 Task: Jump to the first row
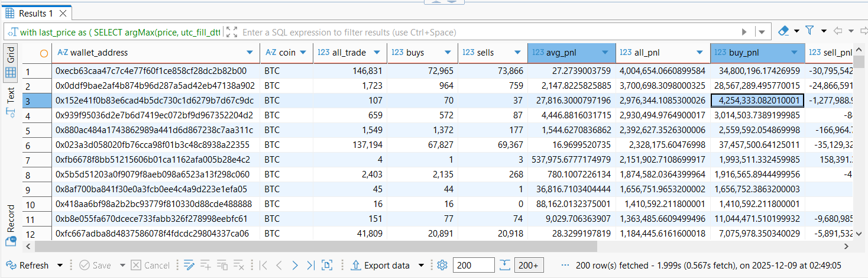pyautogui.click(x=264, y=266)
